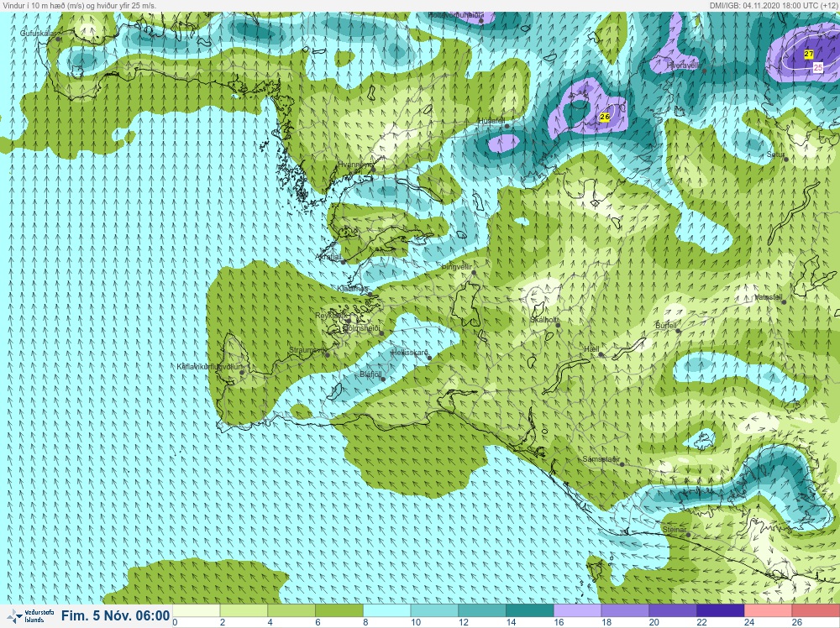Click the Gufuskálar station label
The height and width of the screenshot is (628, 840).
pos(38,34)
